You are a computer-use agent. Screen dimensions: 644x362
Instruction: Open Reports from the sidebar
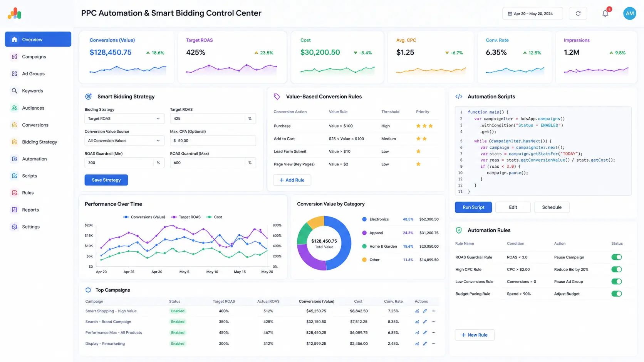(x=38, y=210)
